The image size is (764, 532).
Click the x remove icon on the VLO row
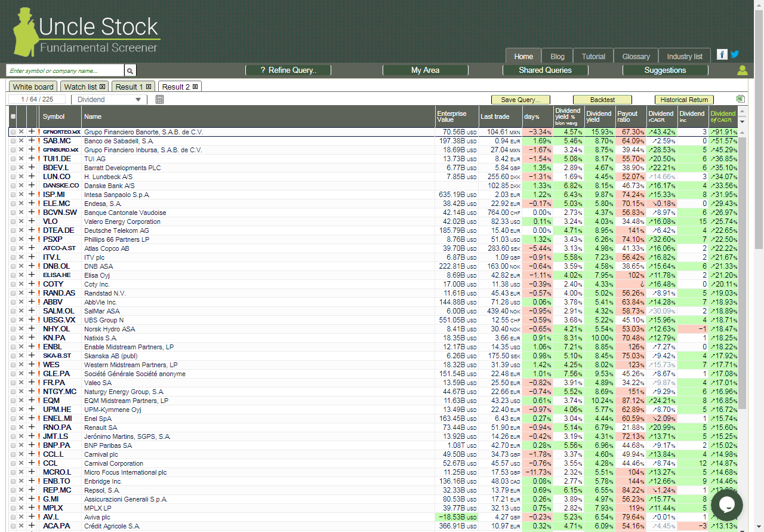pos(21,222)
